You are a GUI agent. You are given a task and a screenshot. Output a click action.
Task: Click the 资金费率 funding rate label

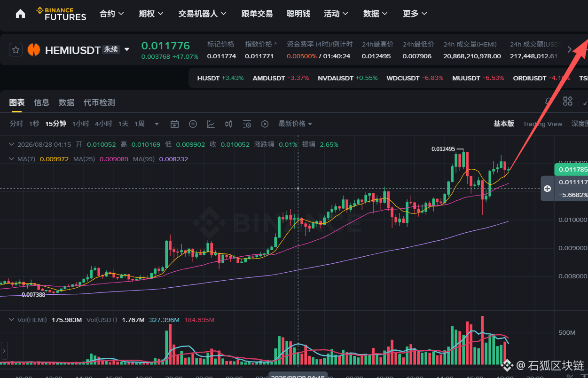coord(320,44)
